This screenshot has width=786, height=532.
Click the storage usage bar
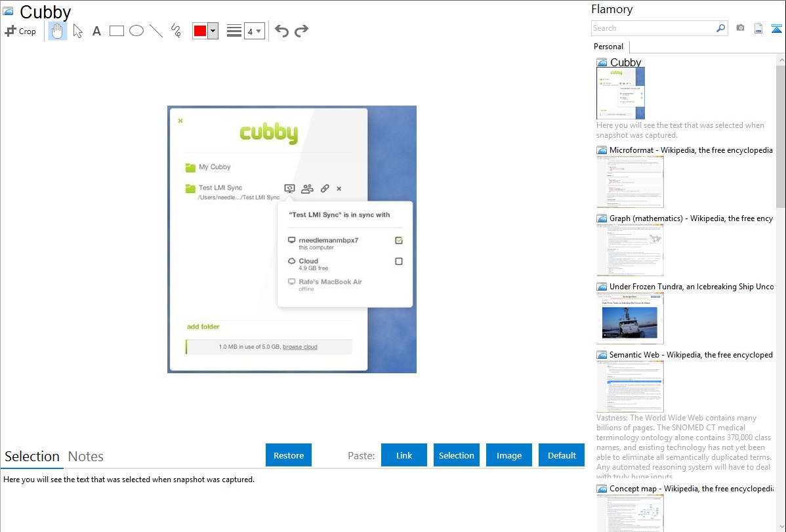pos(269,347)
